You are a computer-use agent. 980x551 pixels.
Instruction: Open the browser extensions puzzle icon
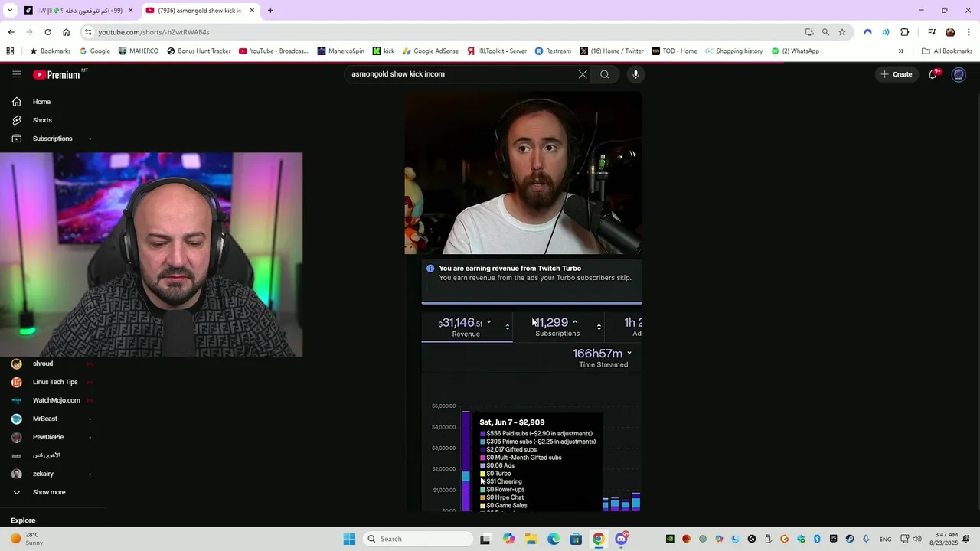(905, 32)
